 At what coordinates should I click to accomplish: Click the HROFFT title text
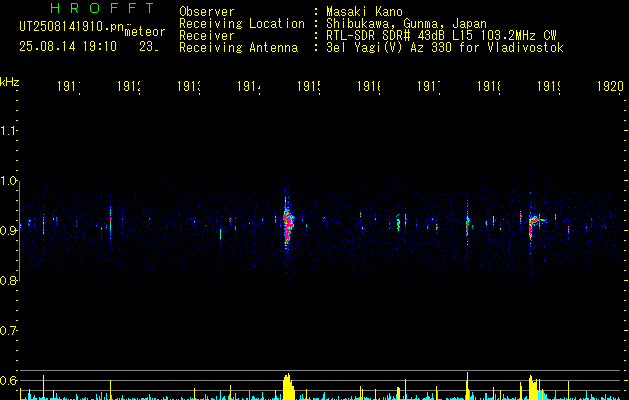point(103,8)
